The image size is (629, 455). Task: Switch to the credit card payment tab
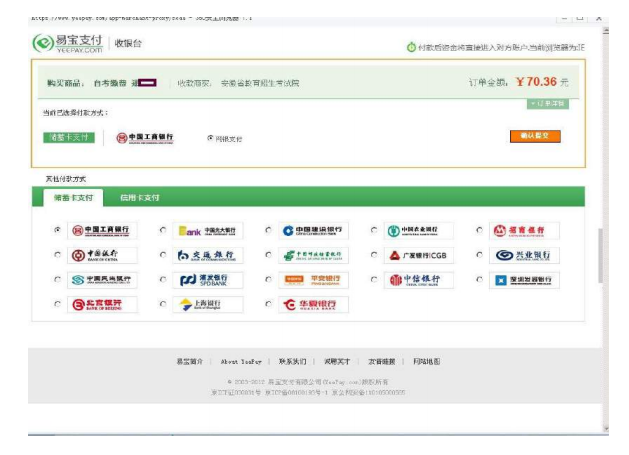[139, 198]
